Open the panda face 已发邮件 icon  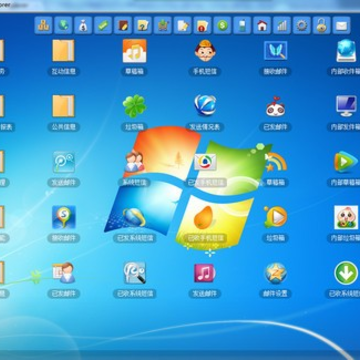(x=276, y=107)
